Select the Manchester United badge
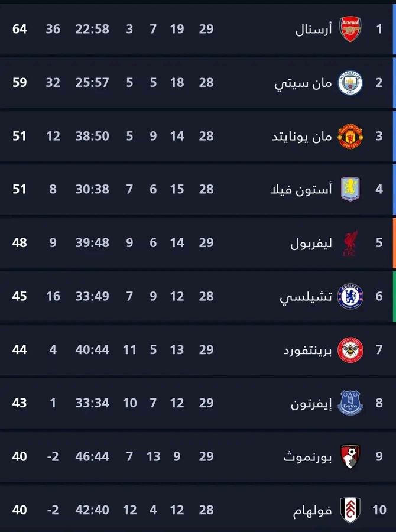Viewport: 396px width, 532px height. (350, 136)
